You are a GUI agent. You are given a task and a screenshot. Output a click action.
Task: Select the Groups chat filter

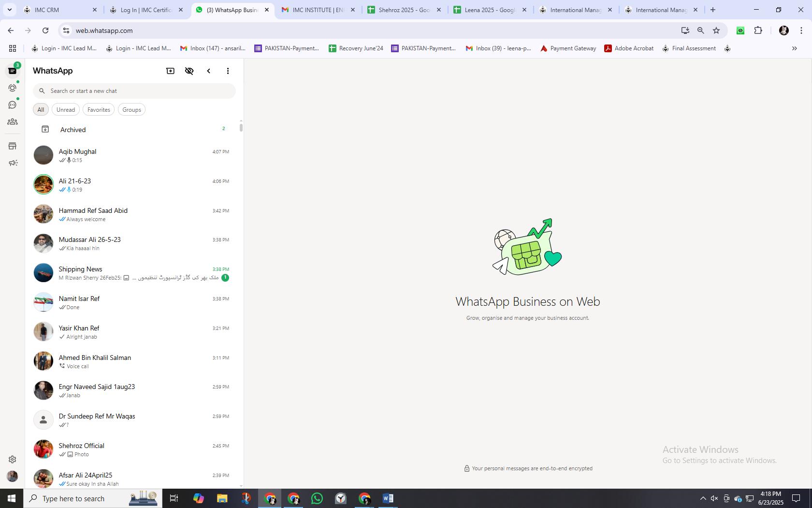pyautogui.click(x=131, y=110)
